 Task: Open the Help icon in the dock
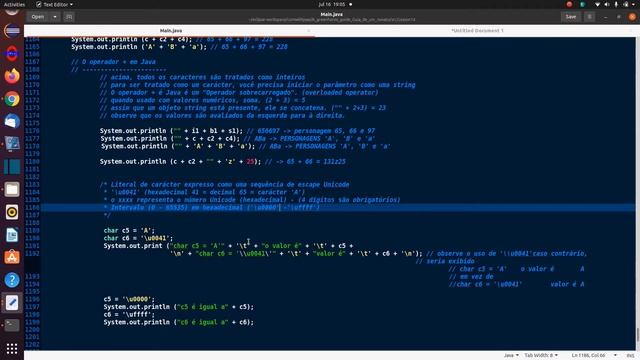click(x=12, y=280)
